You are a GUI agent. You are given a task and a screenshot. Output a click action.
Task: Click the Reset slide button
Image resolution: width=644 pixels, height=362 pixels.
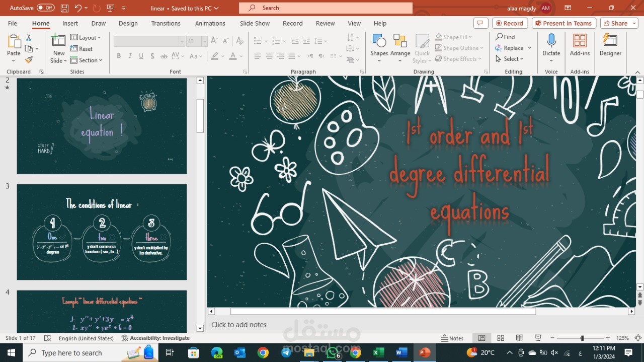[x=82, y=49]
